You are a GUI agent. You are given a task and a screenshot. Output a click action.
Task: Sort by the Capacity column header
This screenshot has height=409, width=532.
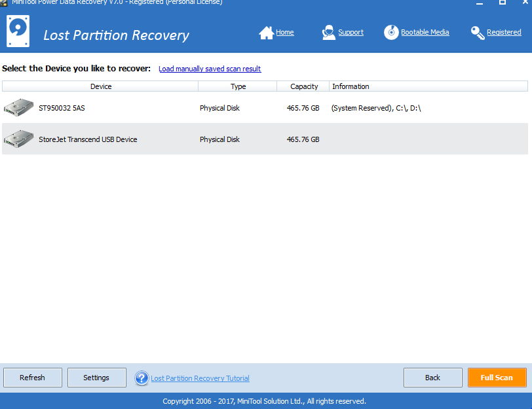click(x=303, y=86)
